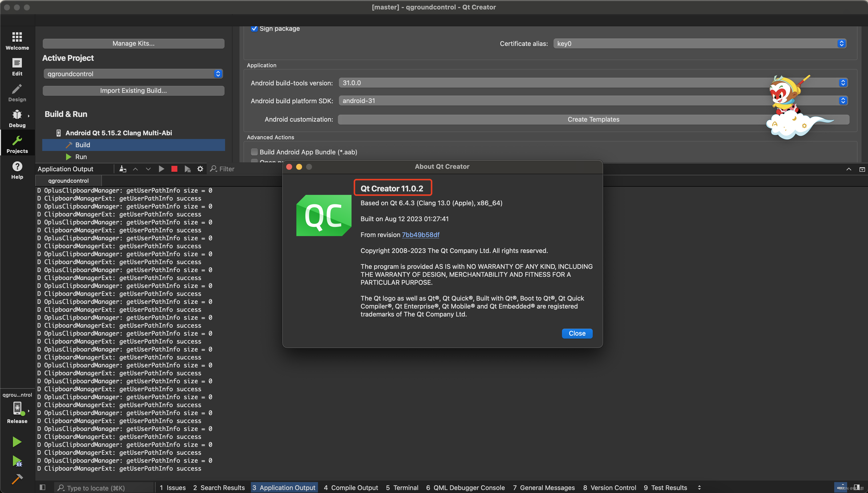868x493 pixels.
Task: Expand the Debug mode submenu arrow
Action: (29, 116)
